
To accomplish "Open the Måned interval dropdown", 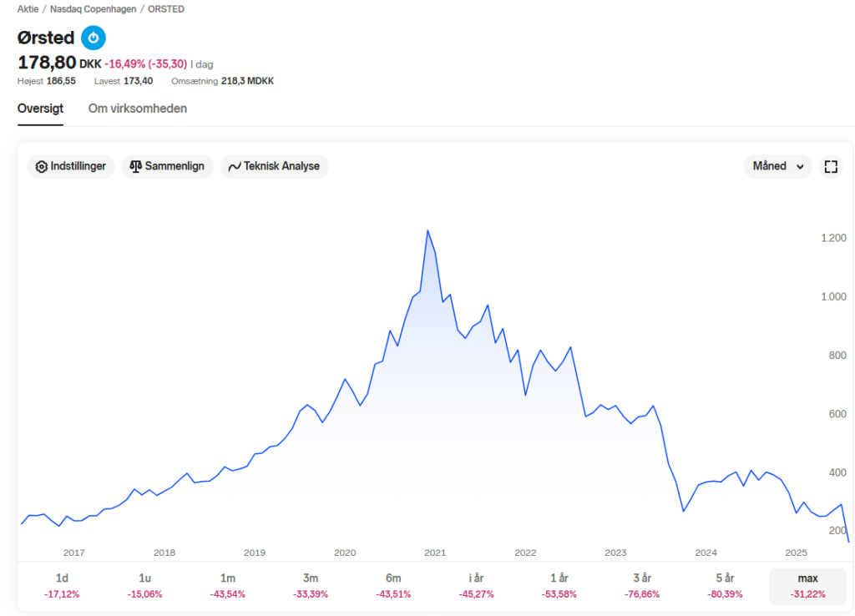I will coord(778,166).
